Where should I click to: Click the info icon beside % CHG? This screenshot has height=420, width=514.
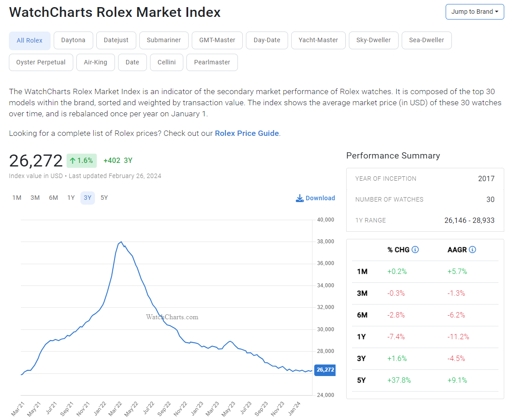pyautogui.click(x=415, y=250)
